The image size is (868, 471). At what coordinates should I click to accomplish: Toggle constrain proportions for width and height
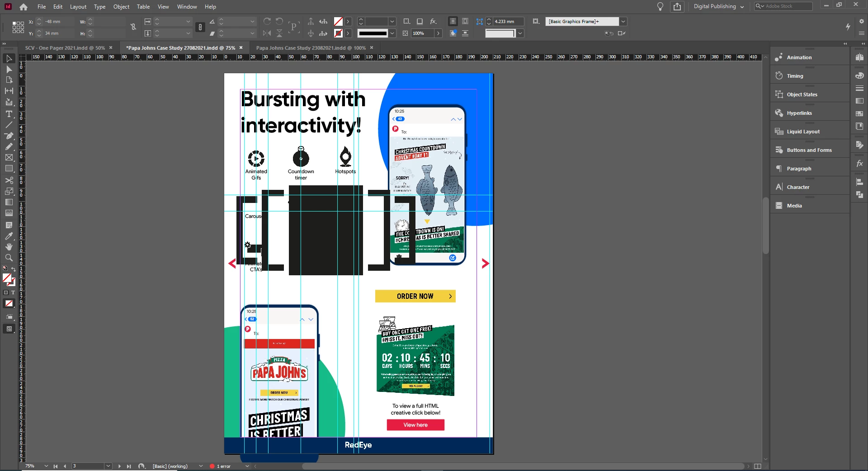click(x=133, y=27)
